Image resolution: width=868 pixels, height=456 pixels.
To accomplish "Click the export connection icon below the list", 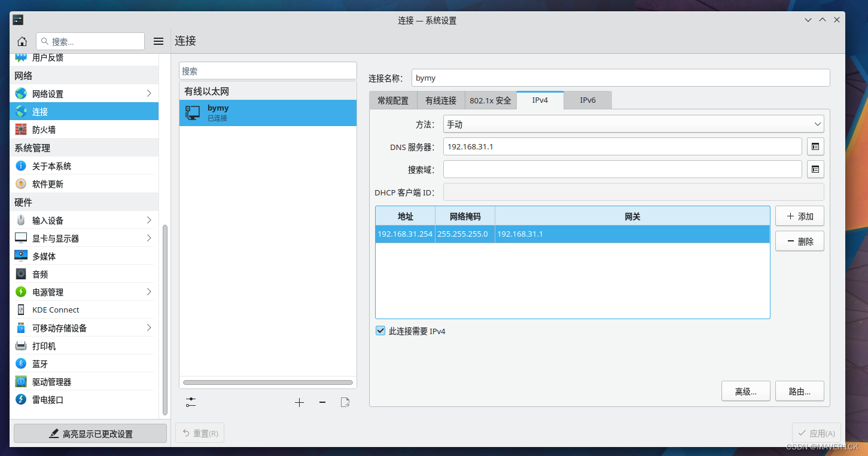I will coord(345,402).
